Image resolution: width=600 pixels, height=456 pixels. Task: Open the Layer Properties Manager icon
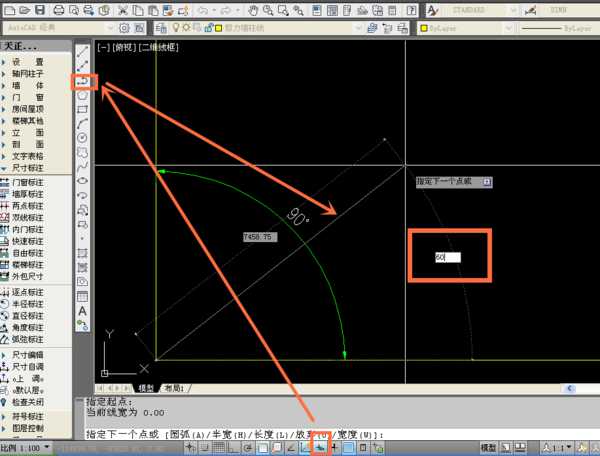pos(161,28)
